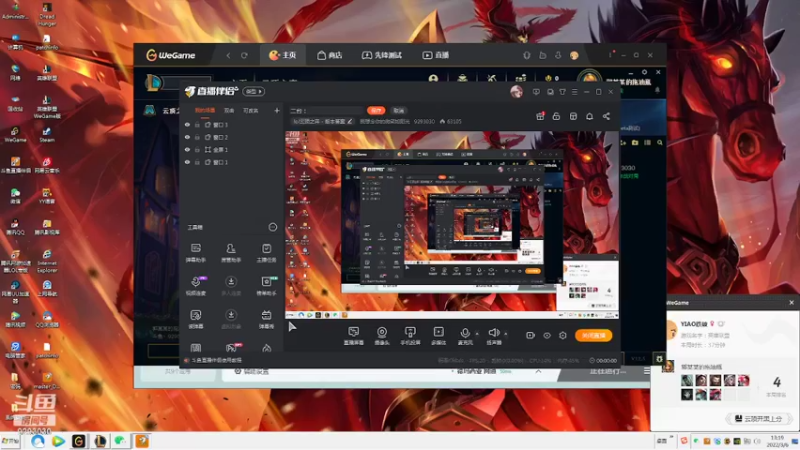This screenshot has height=450, width=800.
Task: Open the search icon in the League friends panel
Action: point(660,143)
